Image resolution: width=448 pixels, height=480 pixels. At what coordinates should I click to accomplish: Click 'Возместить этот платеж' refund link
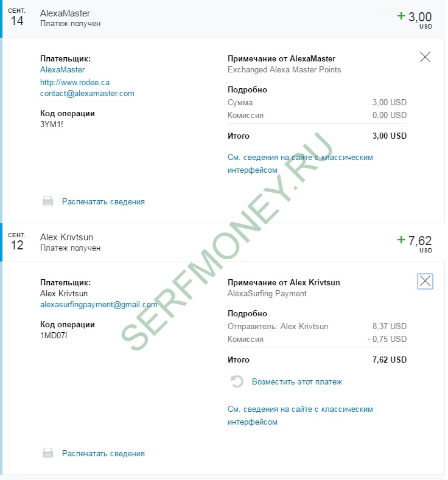click(297, 382)
